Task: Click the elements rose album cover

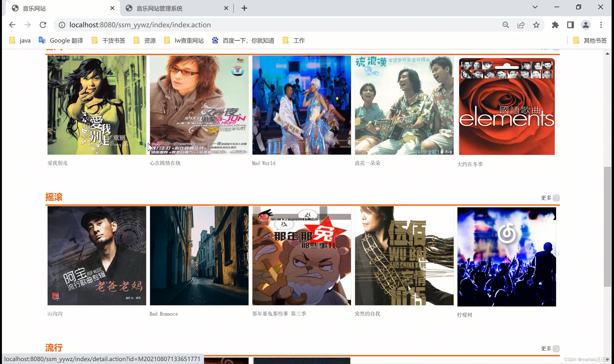Action: [x=506, y=106]
